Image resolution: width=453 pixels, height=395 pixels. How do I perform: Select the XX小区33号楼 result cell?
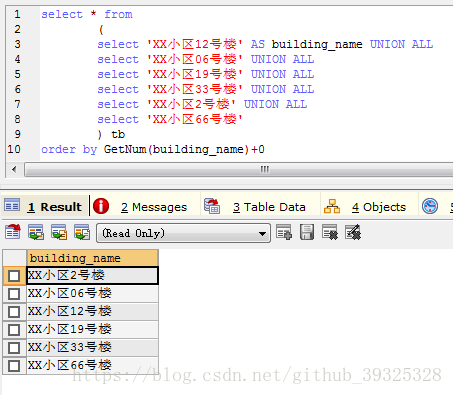click(x=92, y=348)
